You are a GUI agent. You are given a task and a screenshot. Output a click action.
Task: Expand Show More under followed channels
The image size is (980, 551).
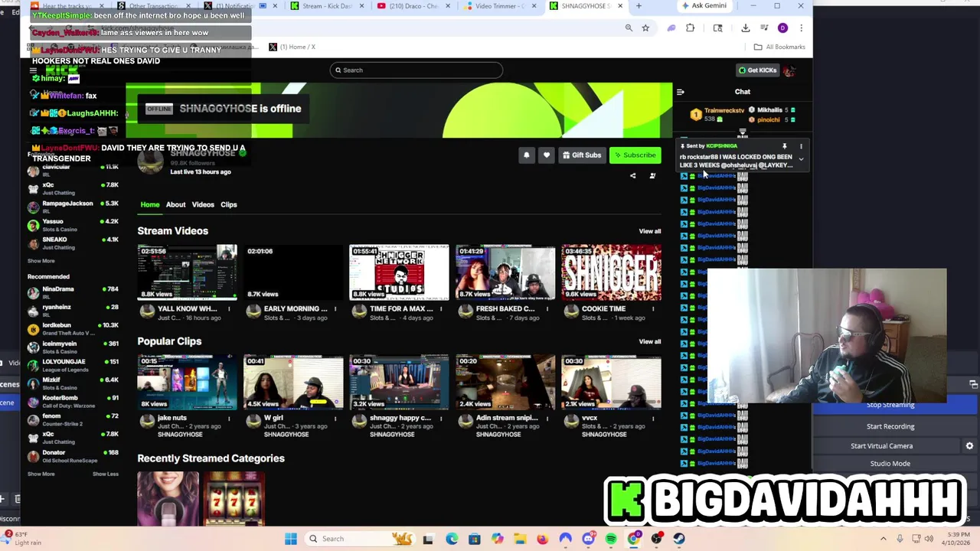tap(41, 261)
